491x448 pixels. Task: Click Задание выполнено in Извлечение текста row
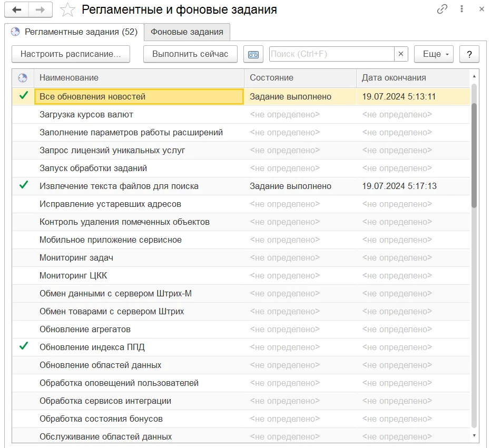tap(290, 186)
